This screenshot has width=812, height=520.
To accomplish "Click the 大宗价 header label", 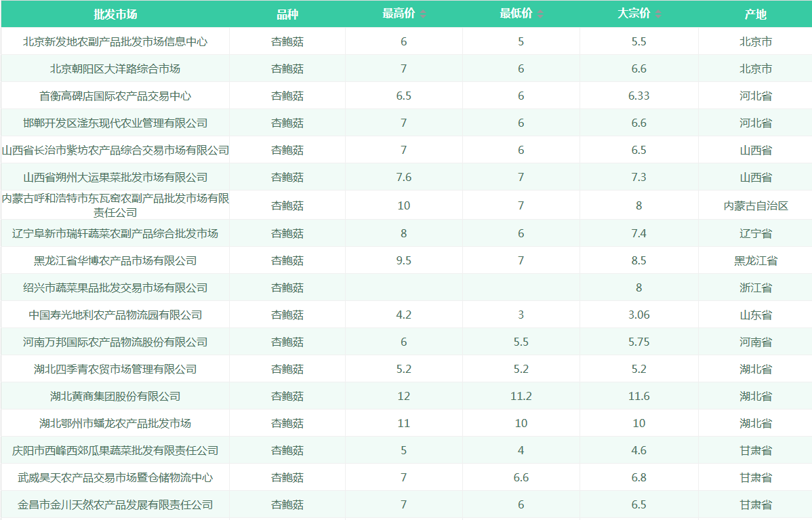I will point(633,14).
